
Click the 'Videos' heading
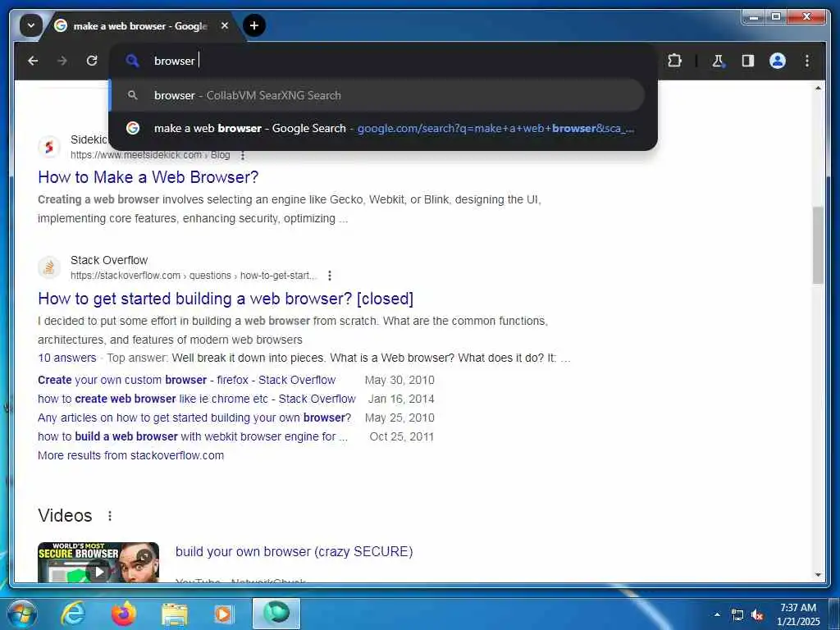[x=65, y=515]
